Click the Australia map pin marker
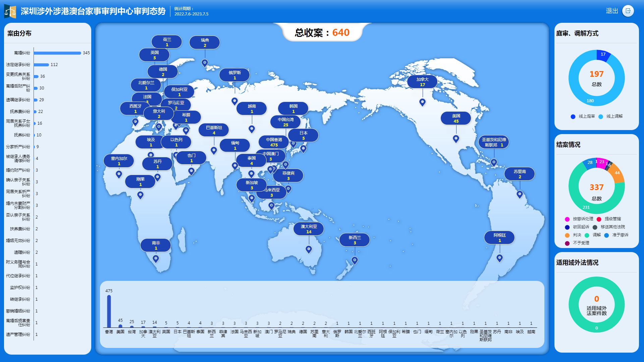644x362 pixels. point(309,249)
